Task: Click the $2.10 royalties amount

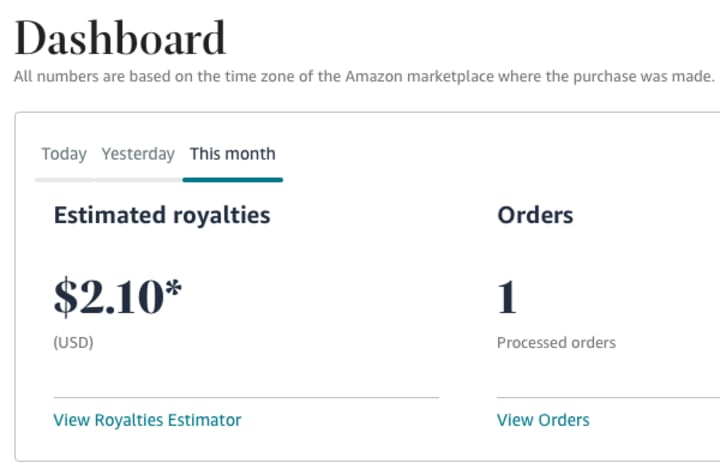Action: click(x=110, y=297)
